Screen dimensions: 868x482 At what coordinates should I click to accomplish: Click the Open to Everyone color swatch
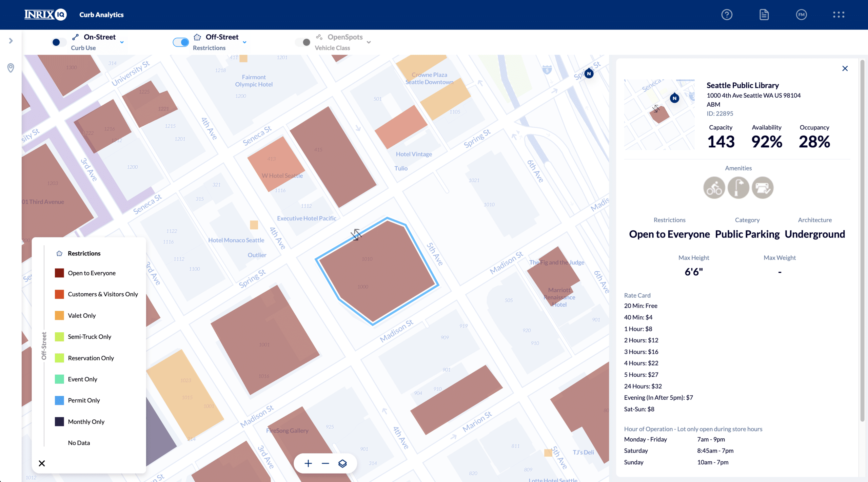59,273
